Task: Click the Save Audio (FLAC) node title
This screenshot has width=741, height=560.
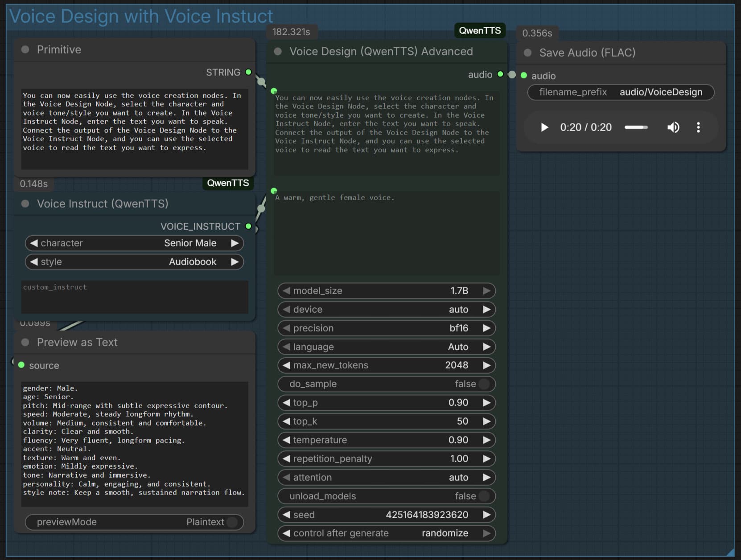Action: (587, 53)
